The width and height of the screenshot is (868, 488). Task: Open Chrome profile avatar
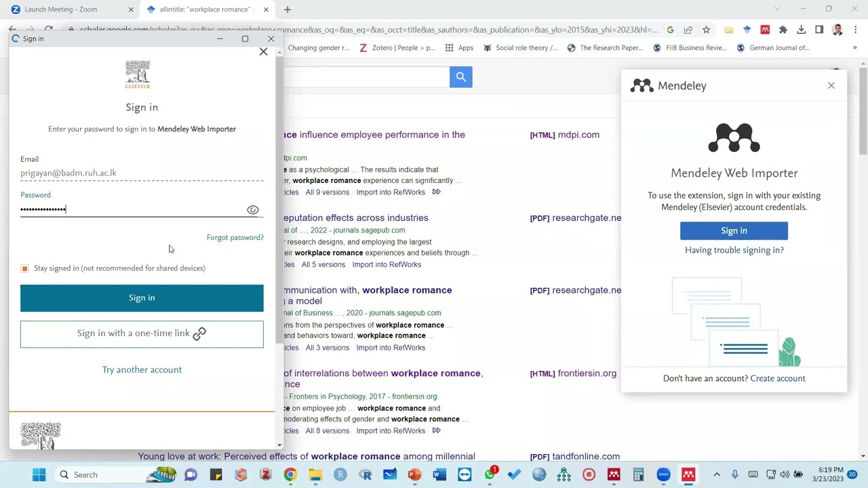tap(837, 30)
